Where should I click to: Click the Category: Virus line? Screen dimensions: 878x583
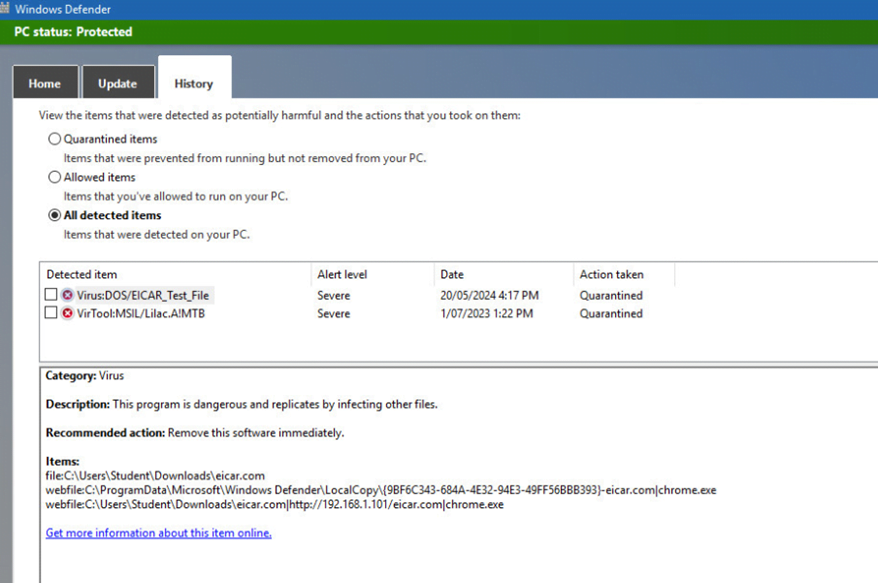(x=85, y=376)
